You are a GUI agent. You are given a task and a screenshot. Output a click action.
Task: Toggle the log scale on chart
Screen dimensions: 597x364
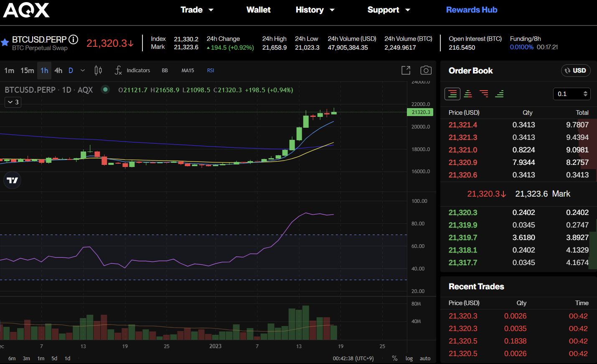pos(409,358)
